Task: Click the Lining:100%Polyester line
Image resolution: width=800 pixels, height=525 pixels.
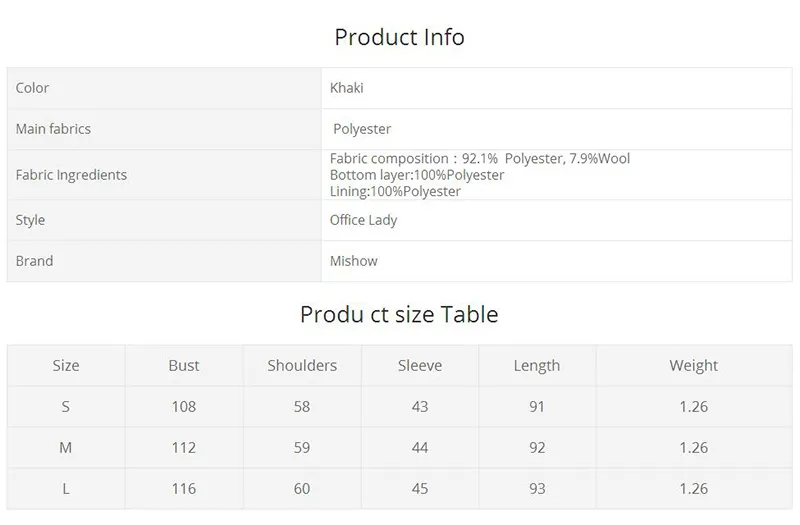Action: 395,191
